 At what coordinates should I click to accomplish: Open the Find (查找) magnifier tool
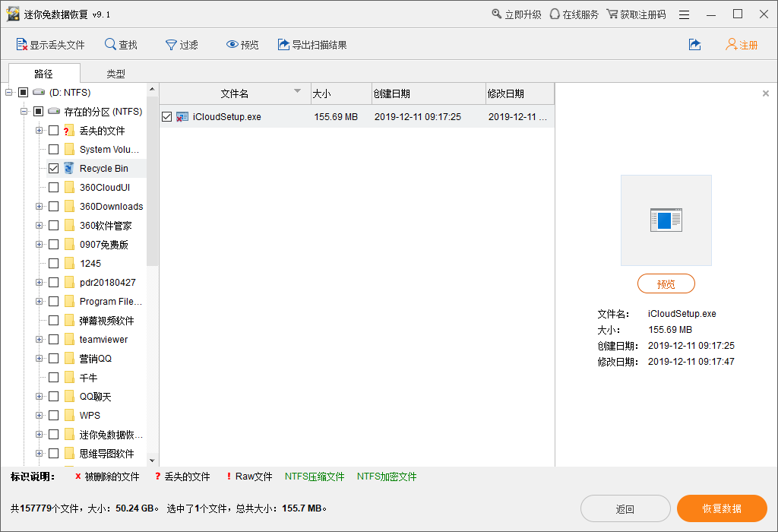(x=110, y=45)
